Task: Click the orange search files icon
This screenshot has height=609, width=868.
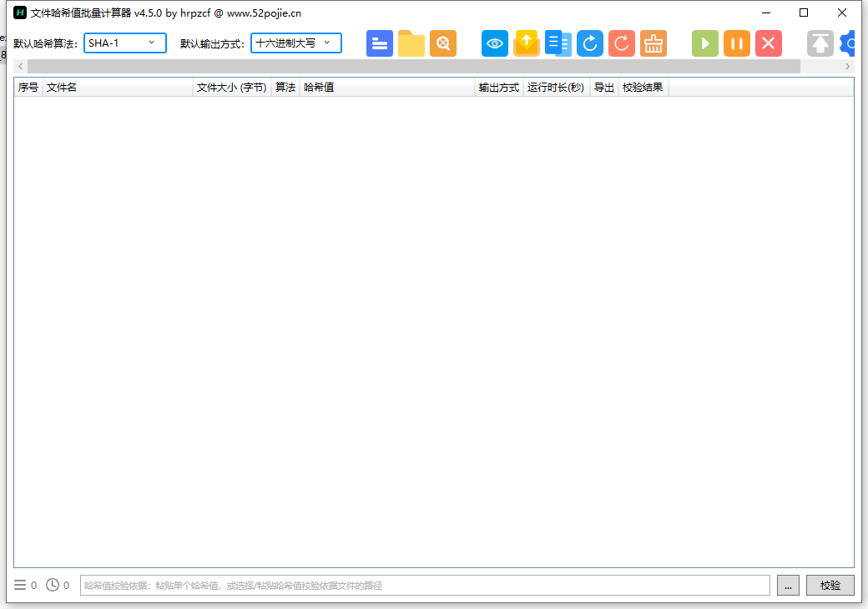Action: click(443, 43)
